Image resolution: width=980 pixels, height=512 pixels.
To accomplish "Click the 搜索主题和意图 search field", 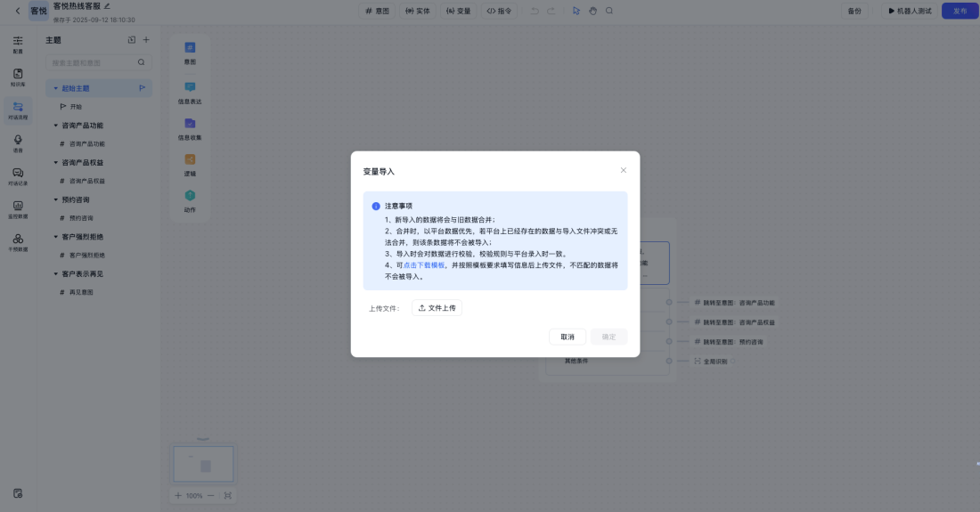I will pos(98,62).
